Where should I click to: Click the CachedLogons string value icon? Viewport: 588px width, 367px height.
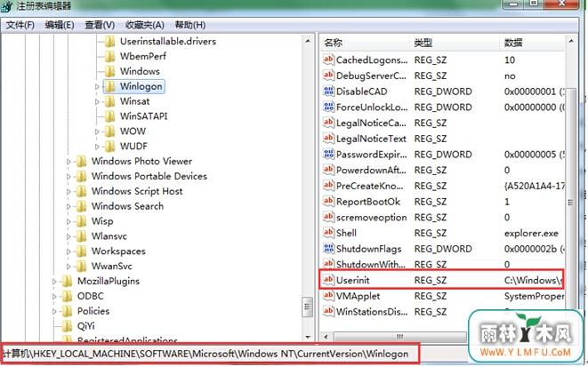(x=328, y=60)
